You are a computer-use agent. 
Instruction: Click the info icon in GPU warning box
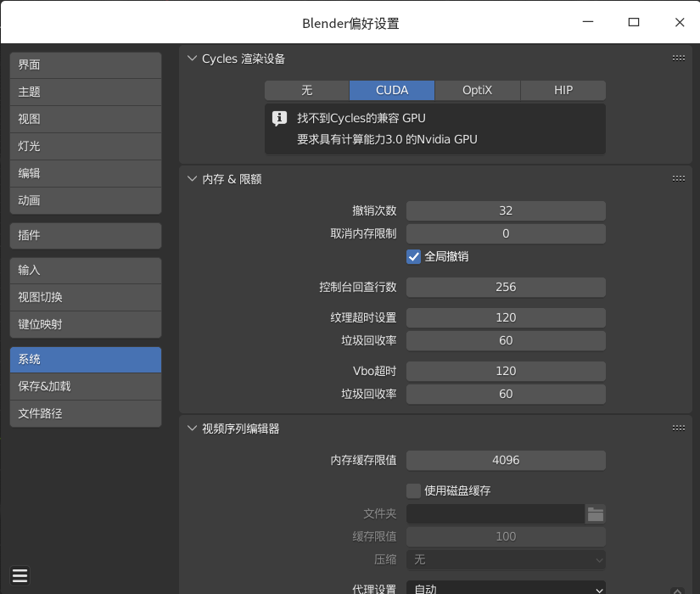click(279, 119)
